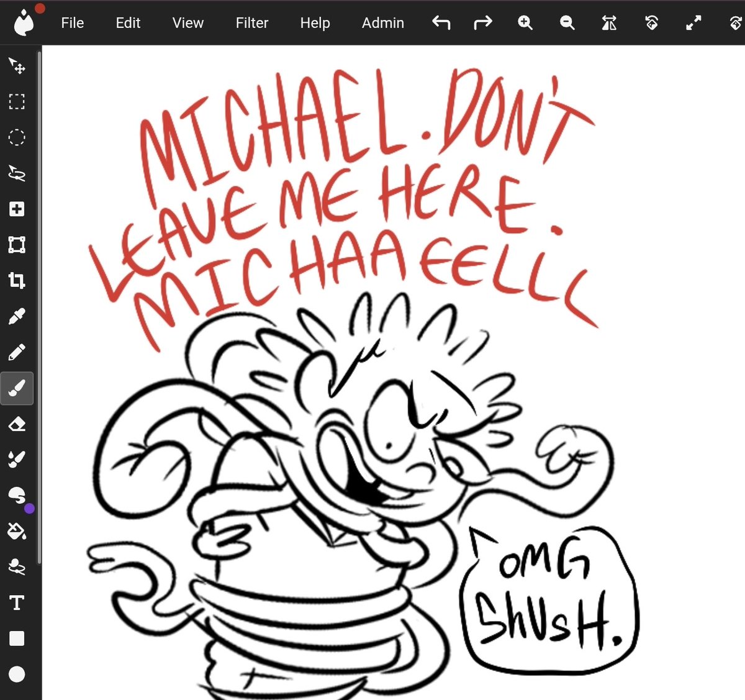
Task: Select the swirl-shaped tool above Text
Action: coord(17,566)
